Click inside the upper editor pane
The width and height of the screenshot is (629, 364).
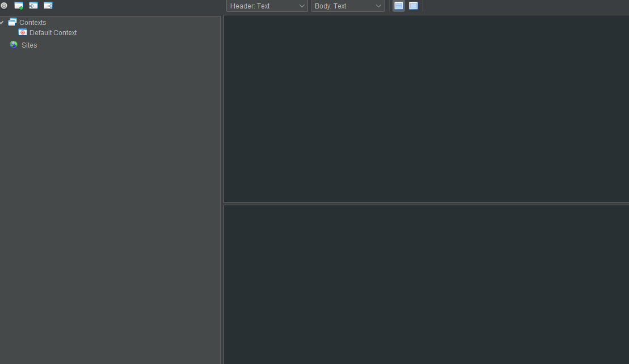[425, 108]
